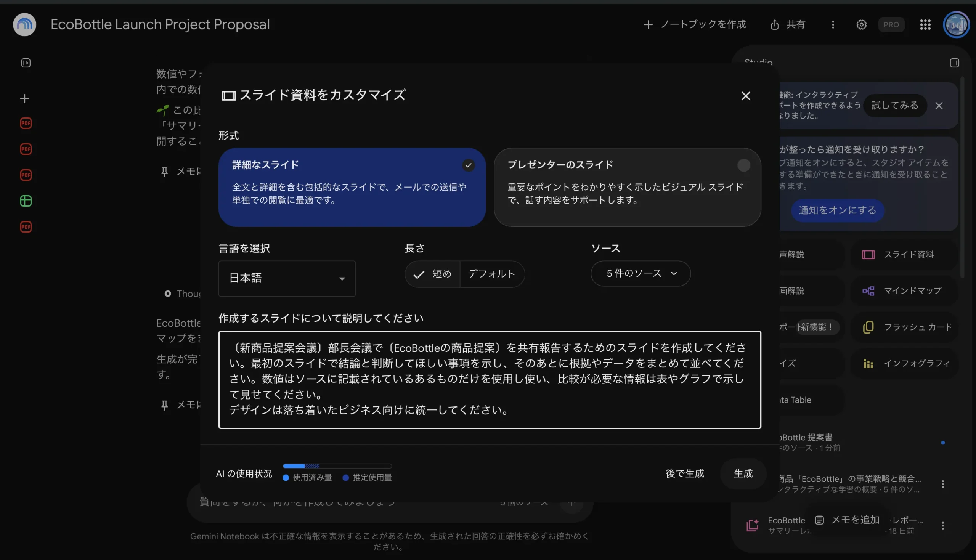
Task: Click the NotebookLM logo icon
Action: [x=25, y=24]
